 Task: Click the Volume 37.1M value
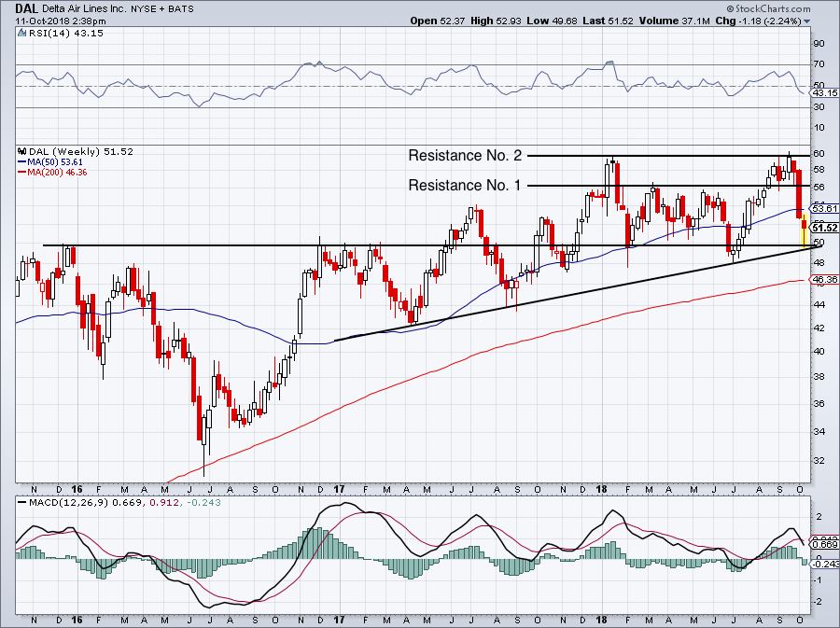pyautogui.click(x=675, y=21)
